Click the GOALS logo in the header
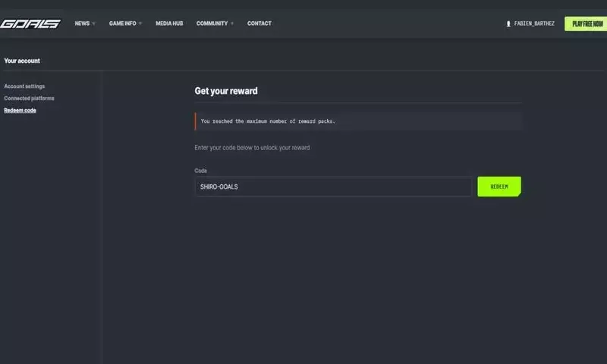Viewport: 607px width, 364px height. (x=30, y=24)
